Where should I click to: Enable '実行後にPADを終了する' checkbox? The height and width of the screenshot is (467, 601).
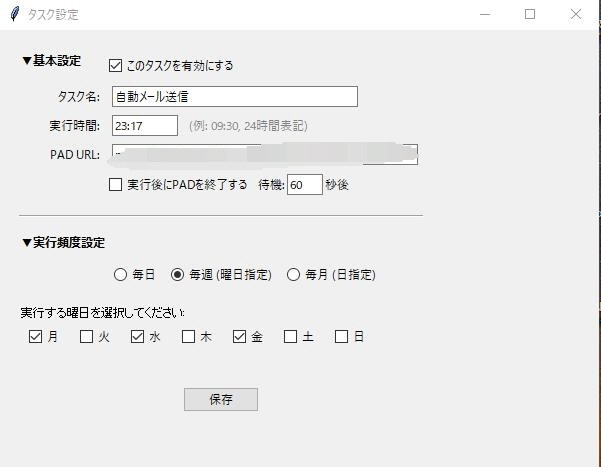click(x=115, y=184)
